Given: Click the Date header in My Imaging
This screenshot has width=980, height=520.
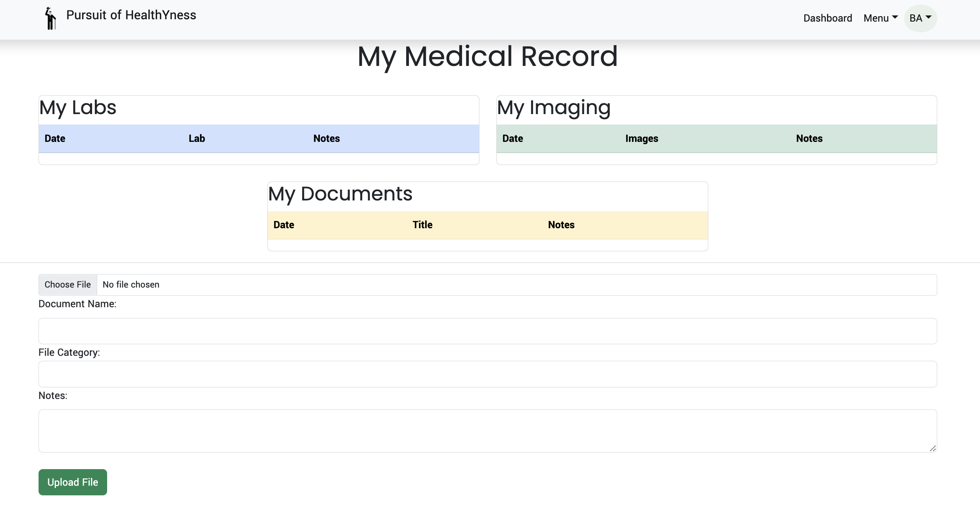Looking at the screenshot, I should click(513, 138).
